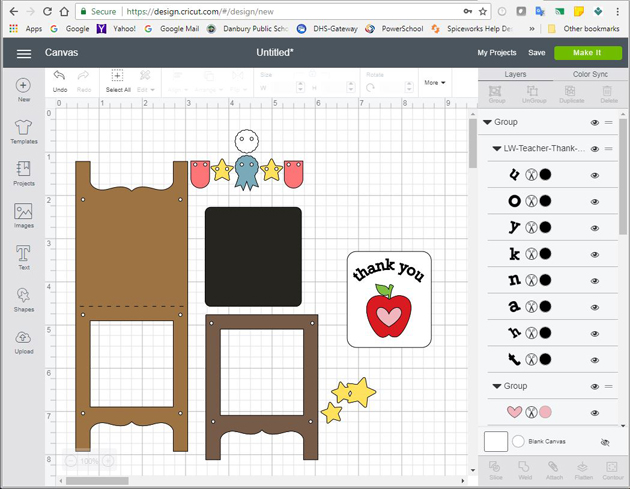Show the hidden Blank Canvas layer

(604, 441)
